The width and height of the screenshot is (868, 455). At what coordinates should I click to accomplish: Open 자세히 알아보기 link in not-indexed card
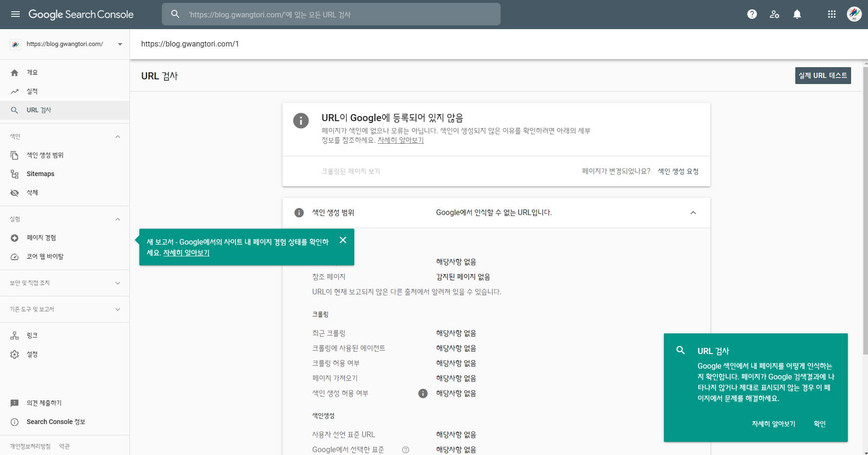(x=401, y=140)
